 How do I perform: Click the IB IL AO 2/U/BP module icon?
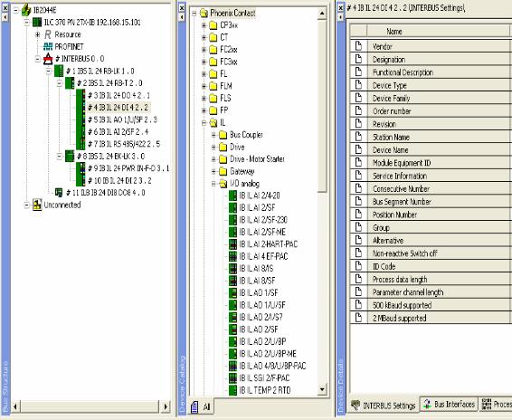pyautogui.click(x=232, y=341)
